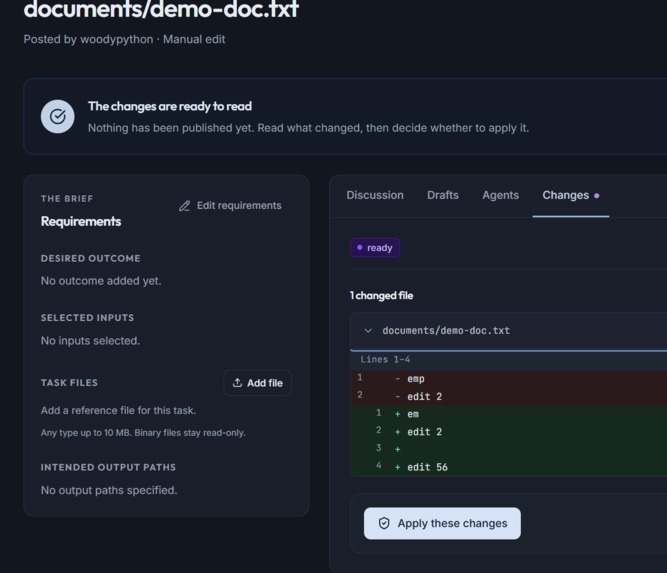This screenshot has height=573, width=667.
Task: Click the upload icon on Add file
Action: [237, 383]
